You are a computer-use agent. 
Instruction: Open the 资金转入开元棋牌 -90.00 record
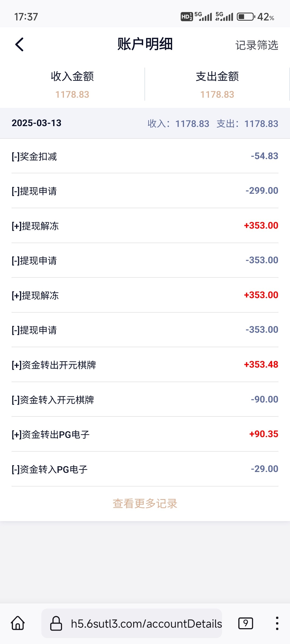[x=145, y=400]
